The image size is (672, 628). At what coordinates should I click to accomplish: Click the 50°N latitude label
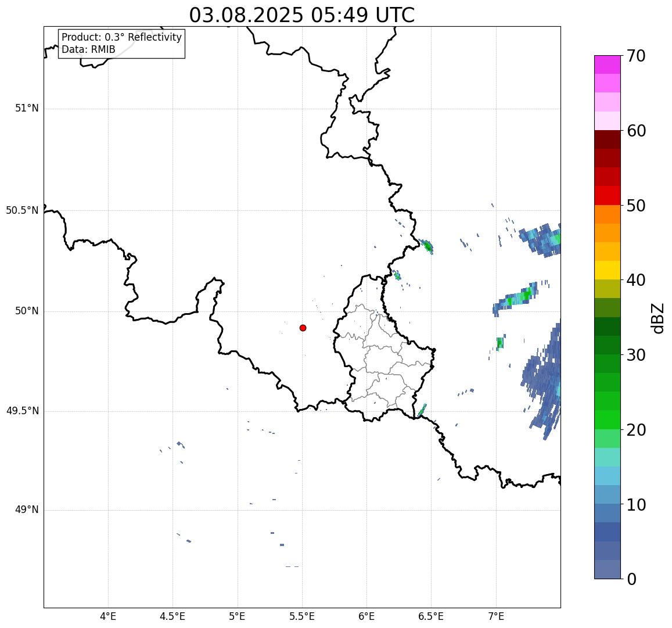(27, 311)
